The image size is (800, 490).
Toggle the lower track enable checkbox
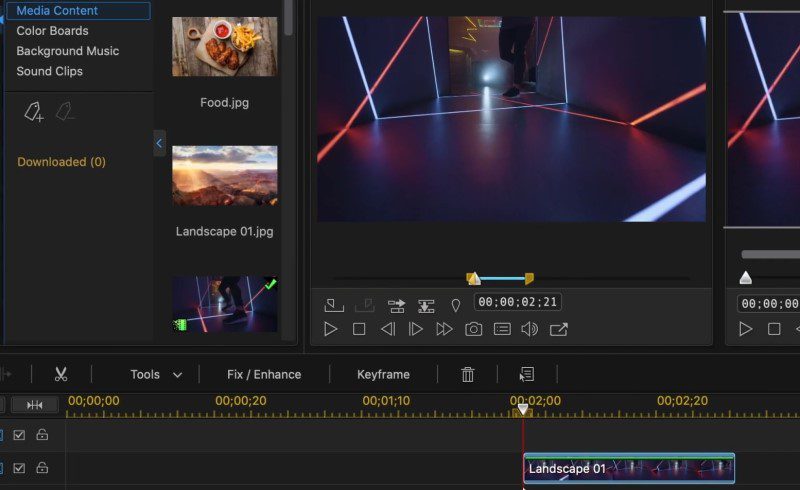click(x=19, y=468)
